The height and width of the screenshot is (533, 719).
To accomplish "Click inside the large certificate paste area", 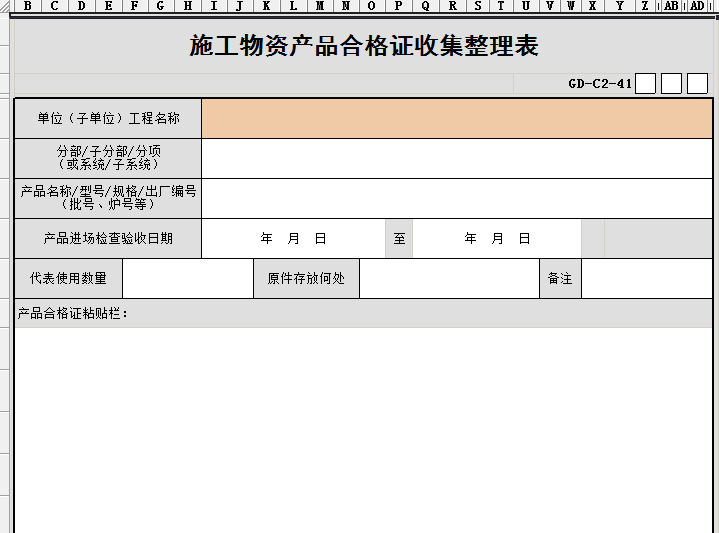I will (363, 430).
